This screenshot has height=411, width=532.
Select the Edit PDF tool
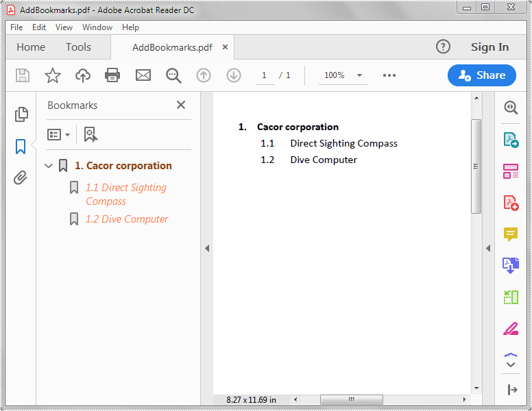511,171
